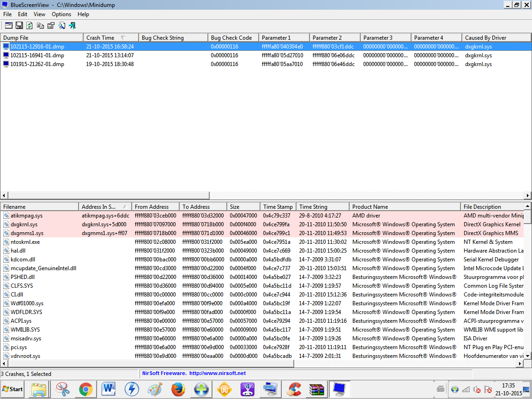
Task: Click the green plus taskbar icon
Action: point(201,389)
